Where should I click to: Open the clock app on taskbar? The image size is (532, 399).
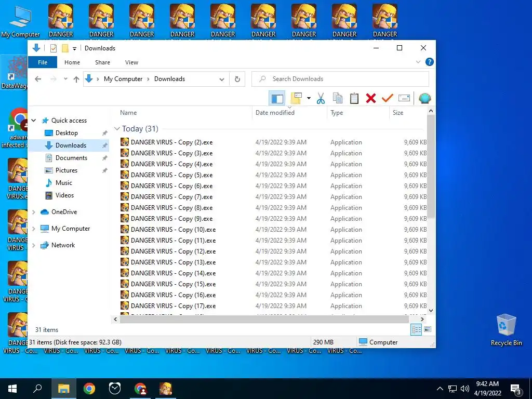[115, 389]
